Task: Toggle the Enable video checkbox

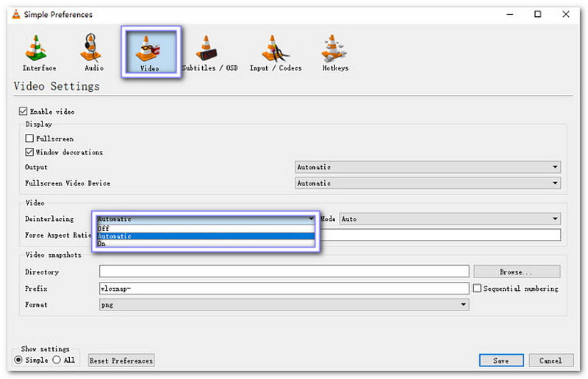Action: point(23,112)
